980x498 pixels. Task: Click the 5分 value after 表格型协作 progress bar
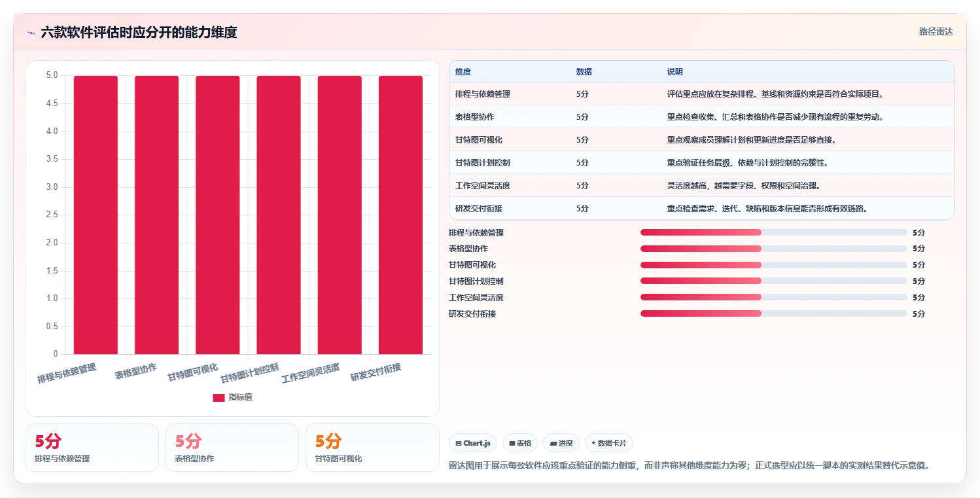(x=919, y=249)
